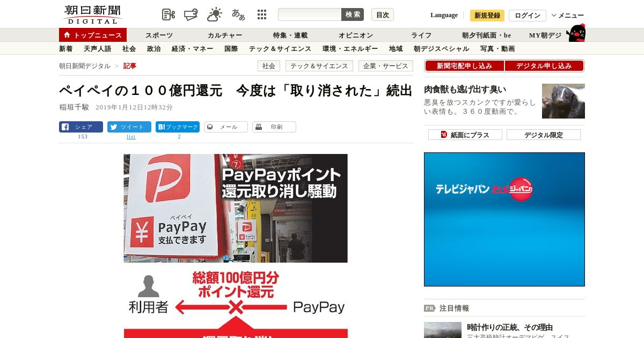Click the 新規登録 register button
This screenshot has width=644, height=338.
(x=487, y=16)
